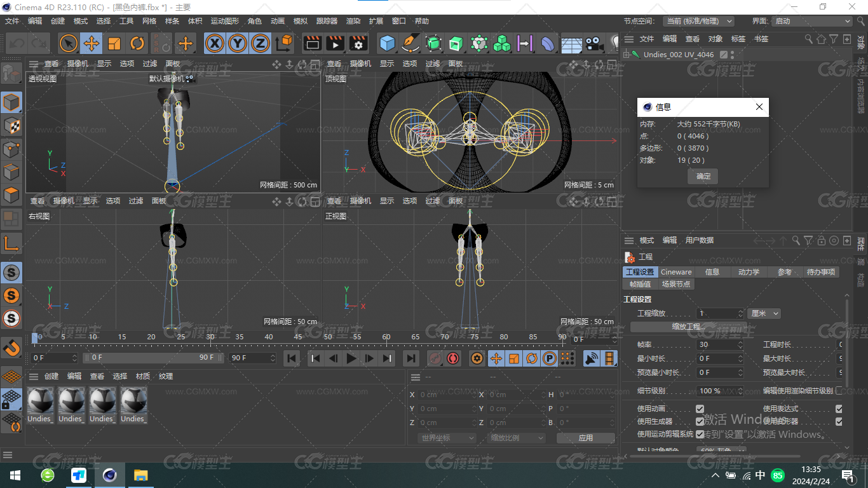
Task: Enable Polygons mode in left palette
Action: click(11, 195)
